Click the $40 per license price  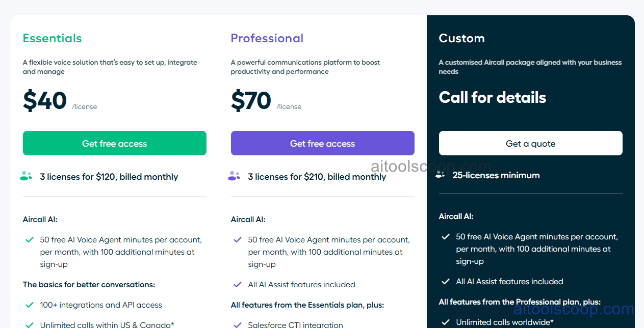tap(44, 100)
